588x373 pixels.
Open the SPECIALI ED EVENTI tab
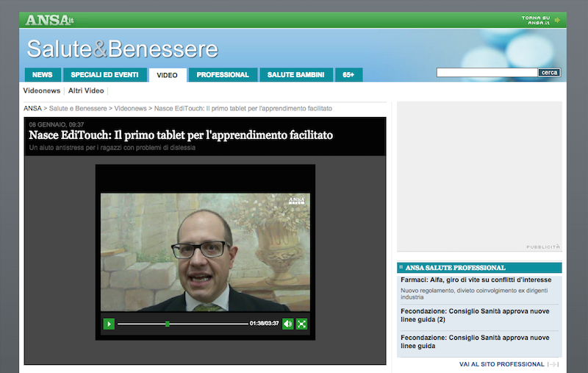coord(104,75)
